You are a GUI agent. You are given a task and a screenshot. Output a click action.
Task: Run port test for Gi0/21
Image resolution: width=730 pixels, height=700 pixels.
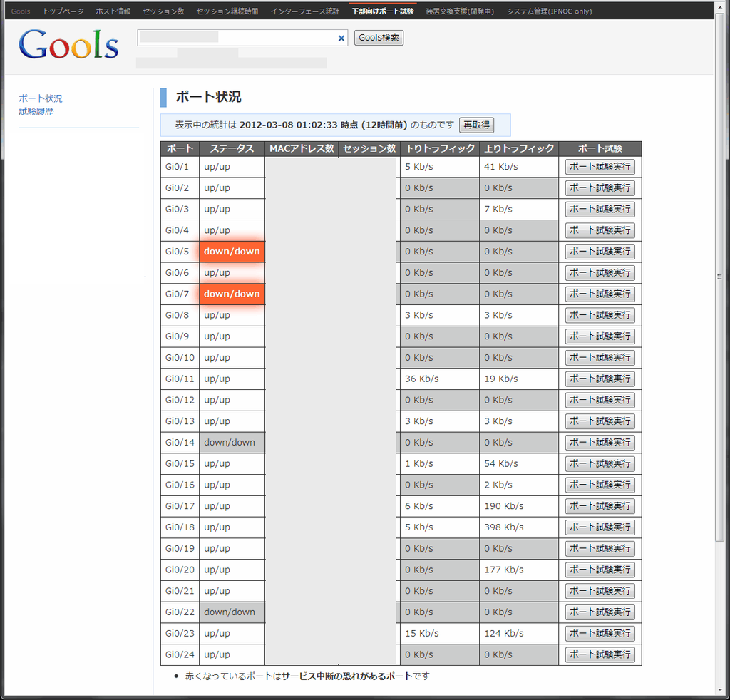[600, 591]
